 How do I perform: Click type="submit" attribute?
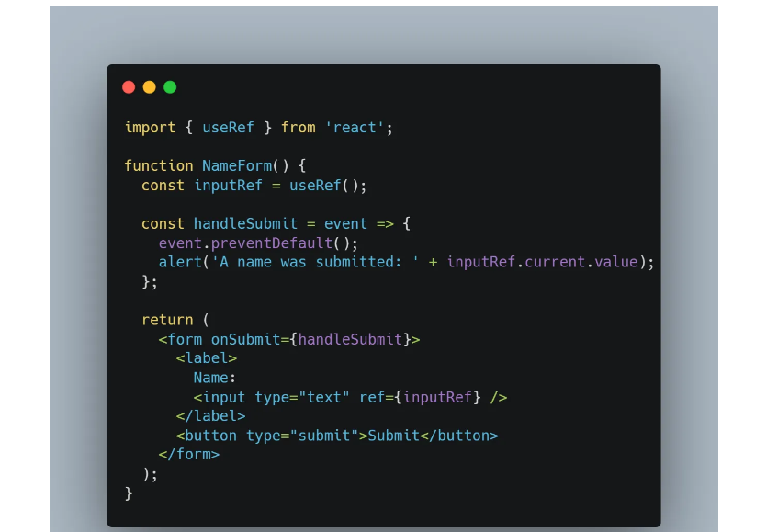pos(302,436)
